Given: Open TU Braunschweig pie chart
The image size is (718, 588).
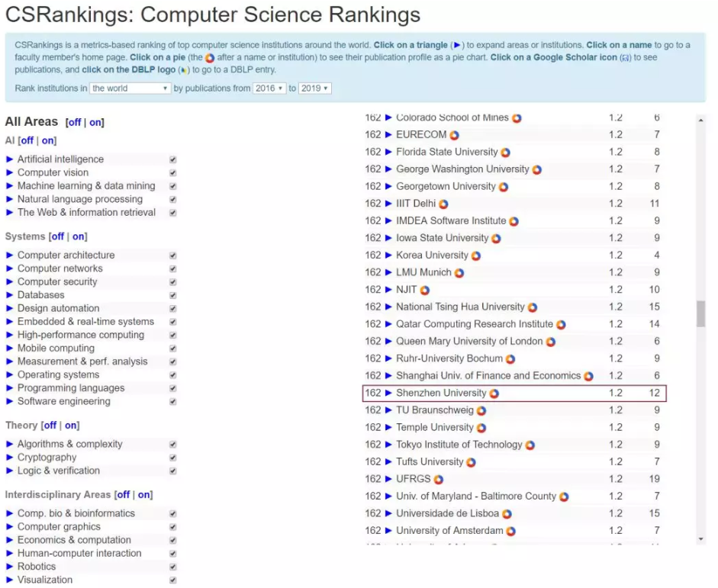Looking at the screenshot, I should tap(481, 411).
